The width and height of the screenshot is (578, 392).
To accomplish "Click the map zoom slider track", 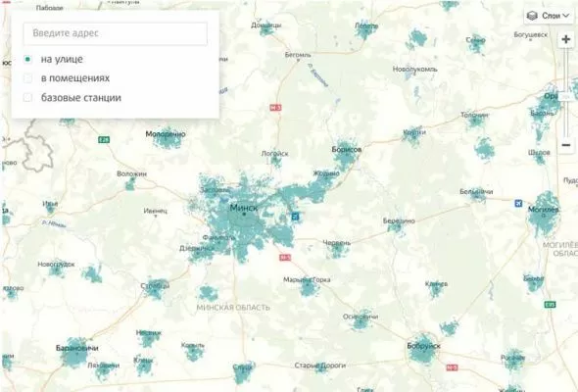I will click(x=566, y=92).
